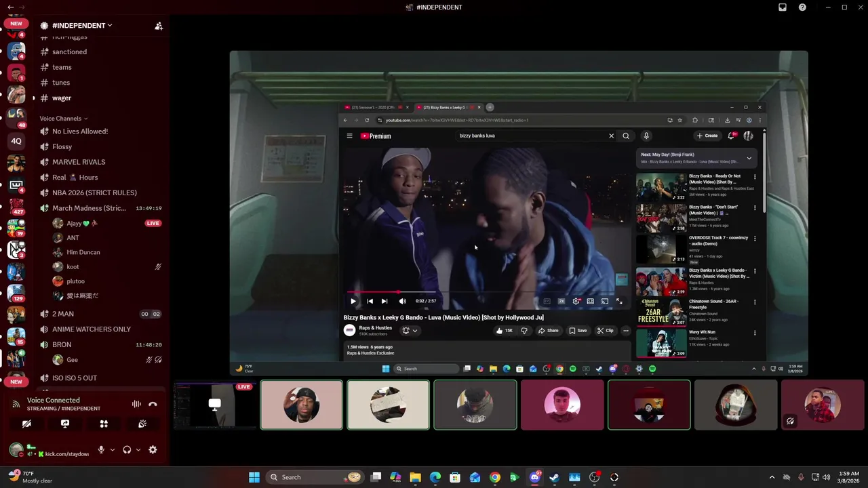
Task: Join the MARVEL RIVALS voice channel
Action: [79, 162]
